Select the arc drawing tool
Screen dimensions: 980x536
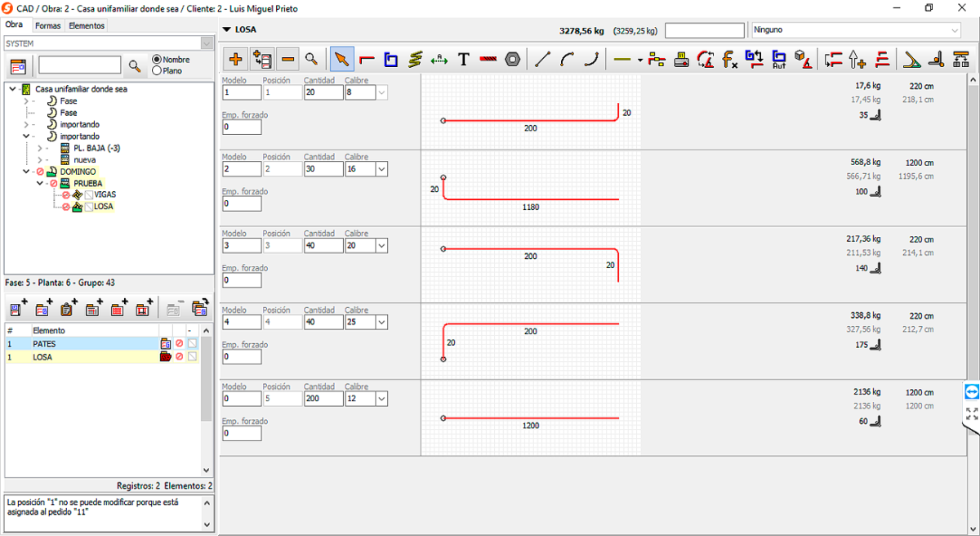point(566,58)
